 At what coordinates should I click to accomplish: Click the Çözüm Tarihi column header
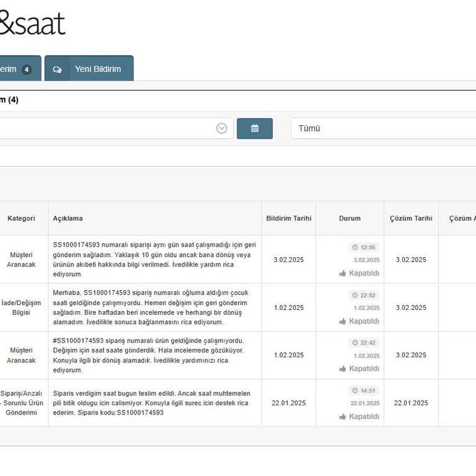[411, 218]
